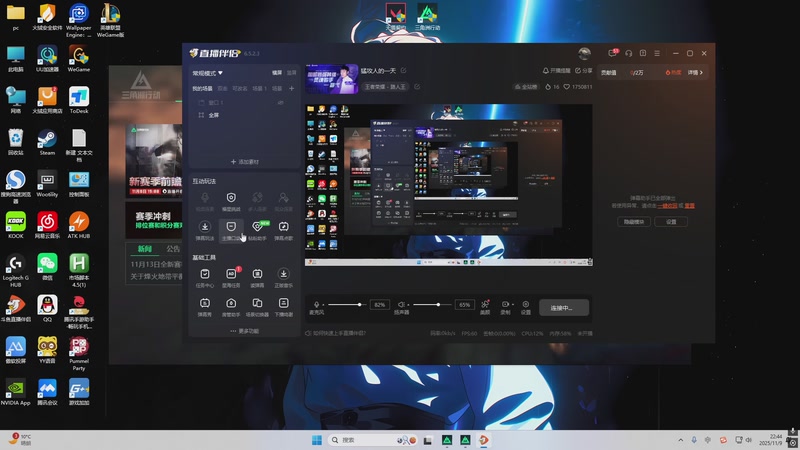The image size is (800, 450).
Task: Edit the stream title pencil icon
Action: pyautogui.click(x=404, y=70)
